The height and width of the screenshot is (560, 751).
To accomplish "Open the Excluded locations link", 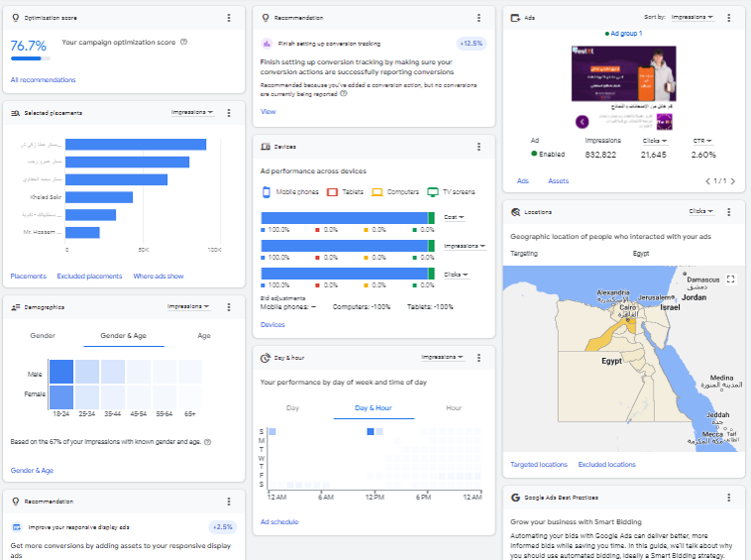I will (x=606, y=465).
